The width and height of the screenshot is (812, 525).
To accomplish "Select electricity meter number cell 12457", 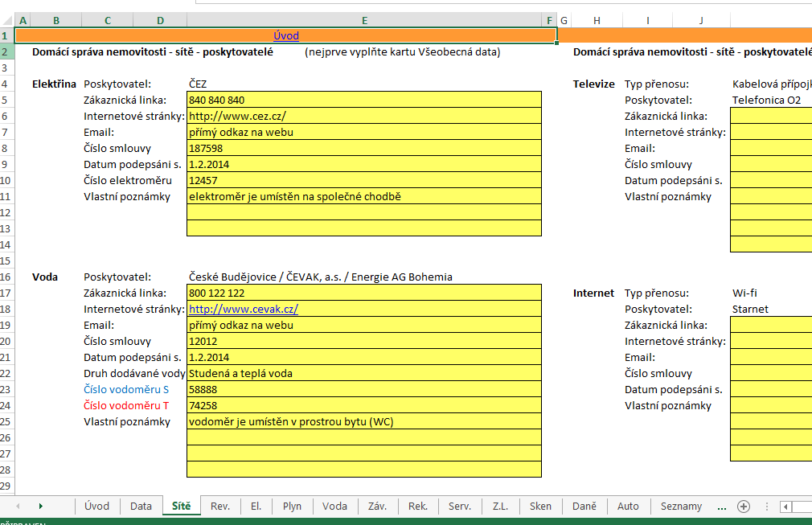I will (x=364, y=180).
